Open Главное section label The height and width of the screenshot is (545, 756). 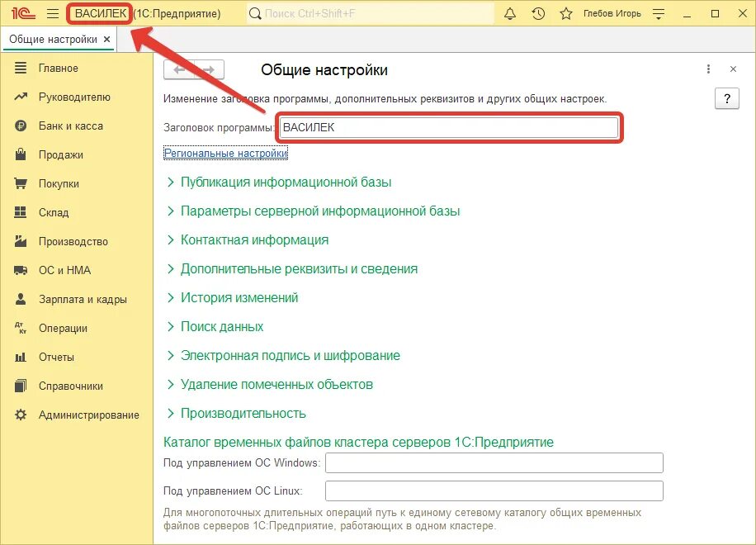[x=59, y=68]
